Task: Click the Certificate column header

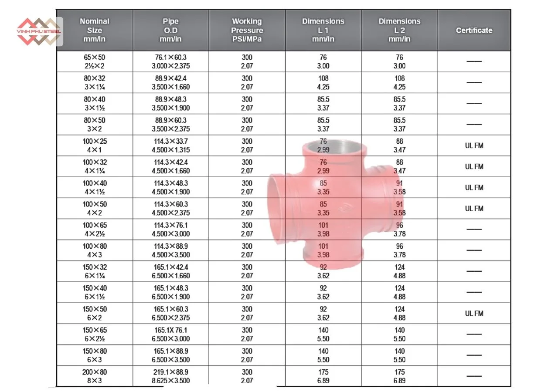Action: pyautogui.click(x=474, y=30)
